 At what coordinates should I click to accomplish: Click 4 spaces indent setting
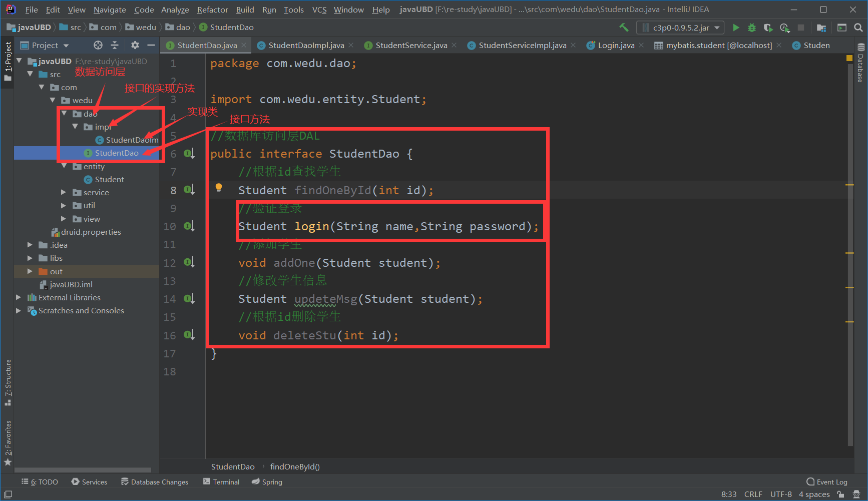pyautogui.click(x=814, y=494)
